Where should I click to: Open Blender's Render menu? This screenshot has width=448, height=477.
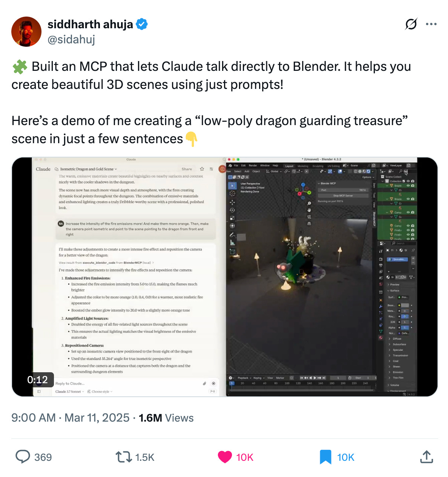point(253,165)
